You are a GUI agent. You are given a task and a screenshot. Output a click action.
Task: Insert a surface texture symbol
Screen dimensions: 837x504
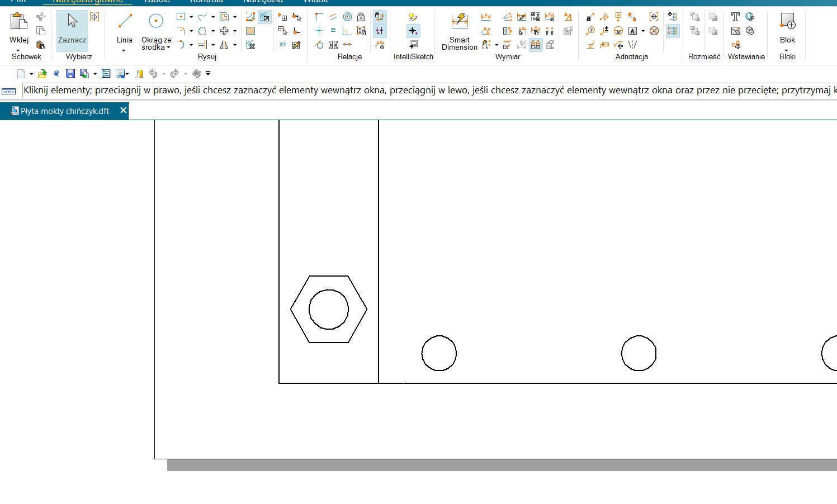590,45
